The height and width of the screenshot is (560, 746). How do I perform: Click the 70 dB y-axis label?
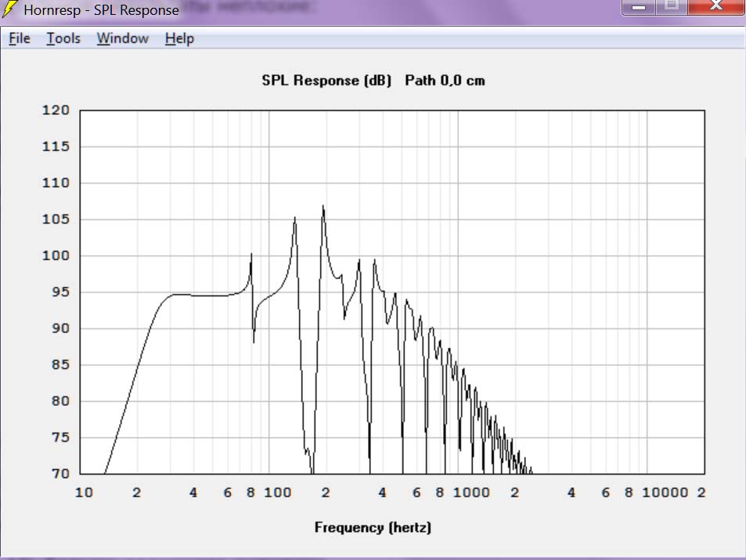tap(60, 473)
